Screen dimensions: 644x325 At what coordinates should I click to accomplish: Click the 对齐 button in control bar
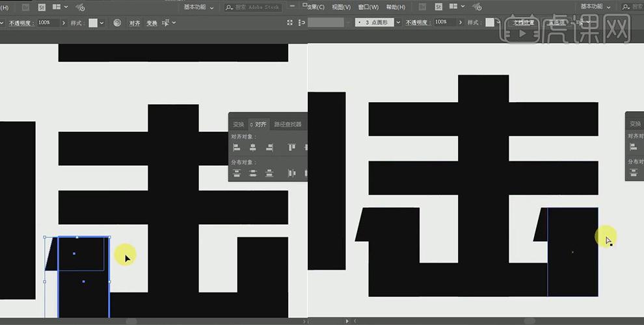pos(135,23)
